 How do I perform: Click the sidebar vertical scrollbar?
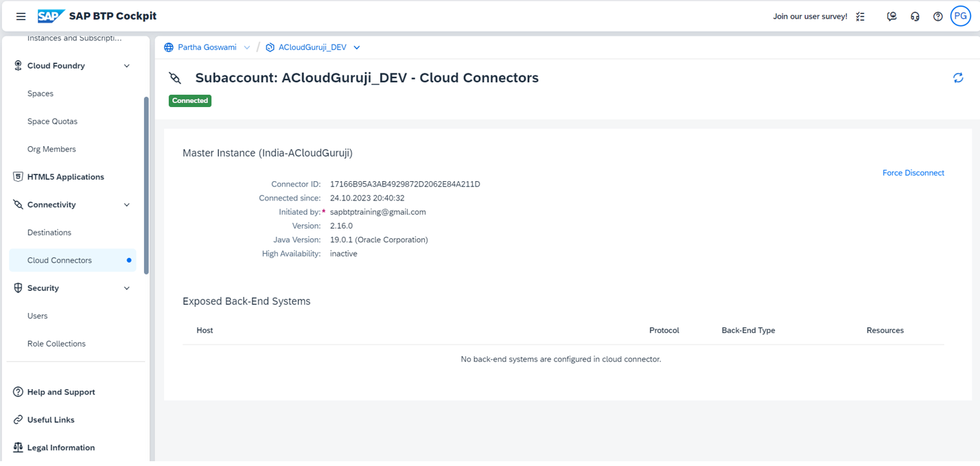click(x=146, y=185)
